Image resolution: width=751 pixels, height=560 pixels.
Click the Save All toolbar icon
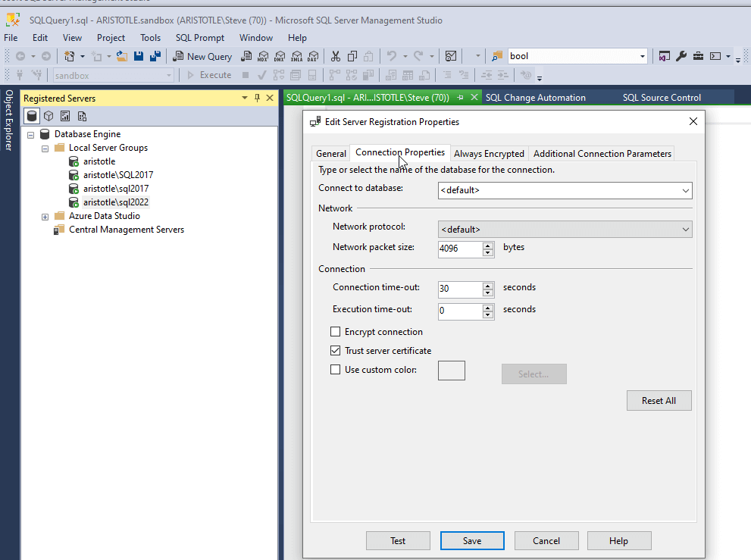[155, 56]
